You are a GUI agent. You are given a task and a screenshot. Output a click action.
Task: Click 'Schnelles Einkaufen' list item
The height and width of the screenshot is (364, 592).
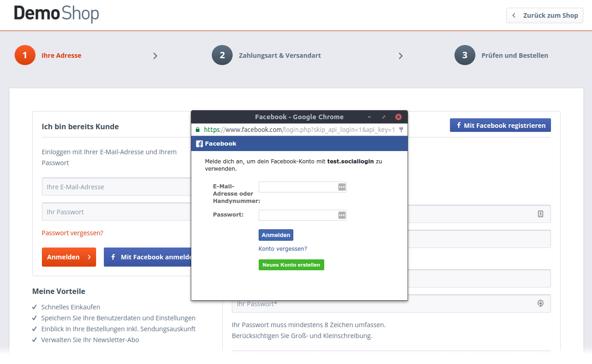[x=71, y=307]
